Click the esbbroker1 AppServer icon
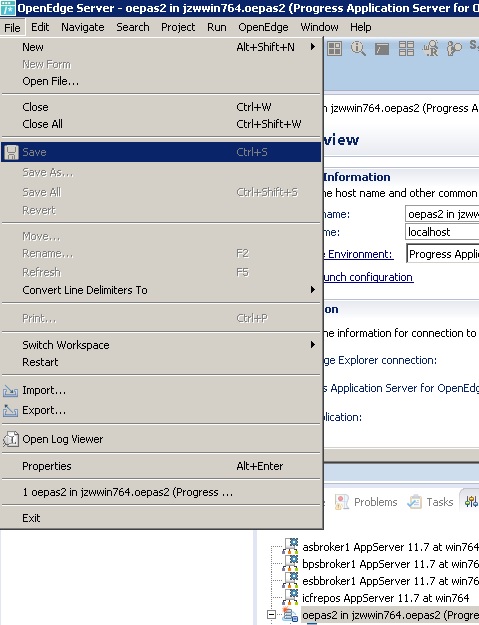Viewport: 479px width, 625px height. (291, 581)
